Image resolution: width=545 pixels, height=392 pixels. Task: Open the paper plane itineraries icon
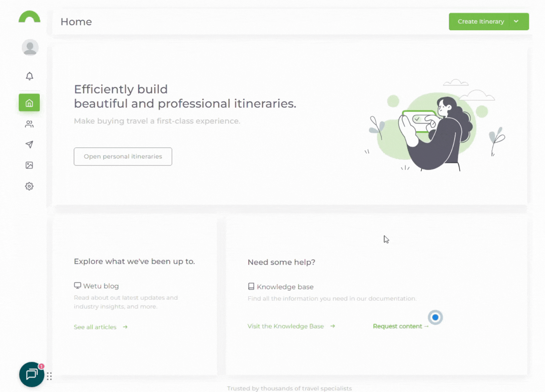click(x=29, y=144)
